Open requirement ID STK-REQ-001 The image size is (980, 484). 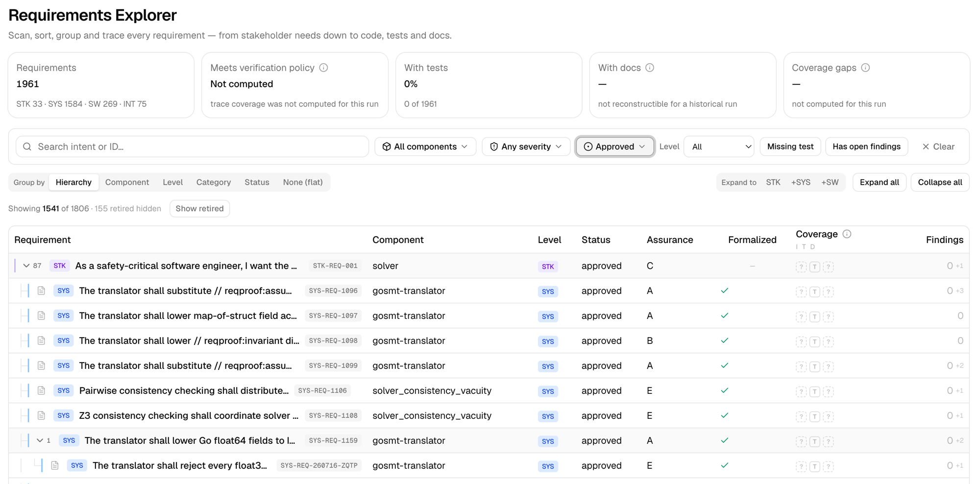335,266
